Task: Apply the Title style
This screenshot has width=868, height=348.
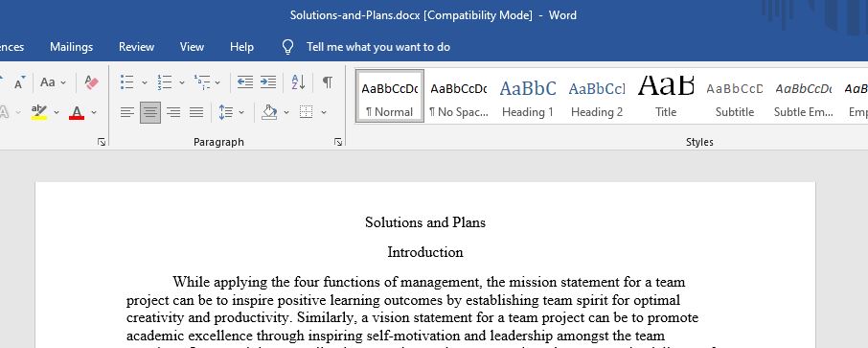Action: [x=666, y=96]
